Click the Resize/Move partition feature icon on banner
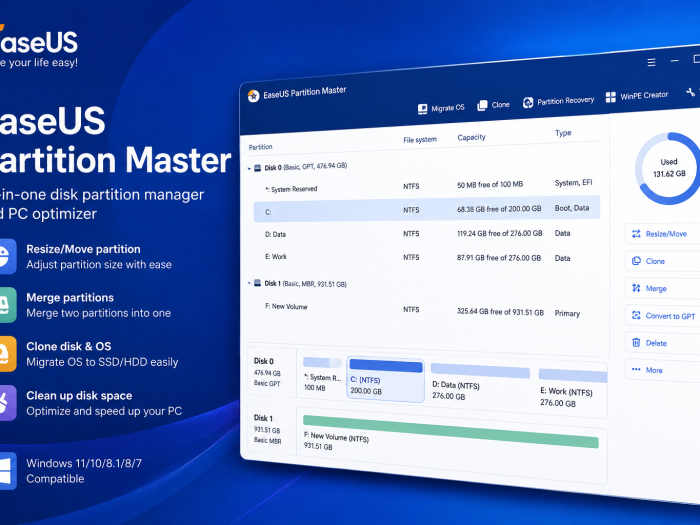 coord(6,256)
